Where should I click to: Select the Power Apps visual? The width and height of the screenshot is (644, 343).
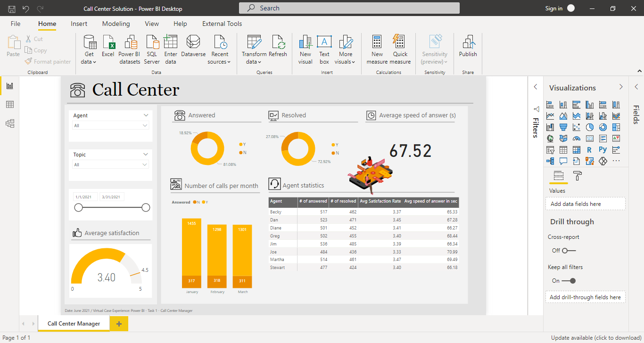click(603, 161)
